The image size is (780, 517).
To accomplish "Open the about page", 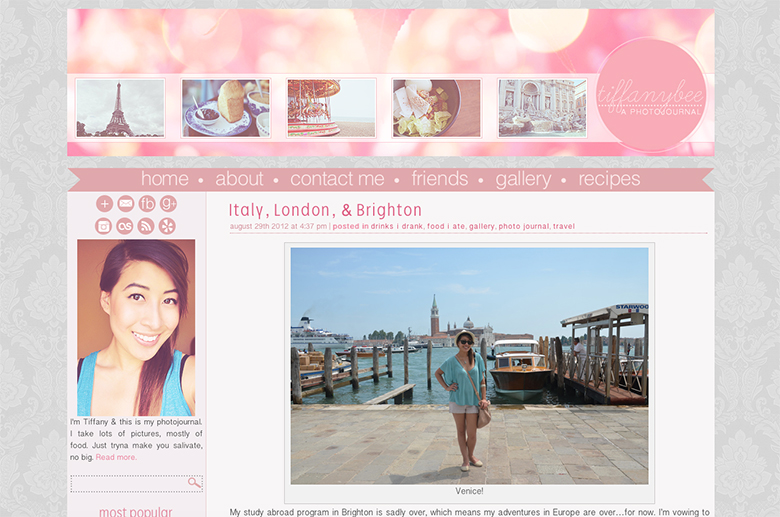I will [x=239, y=179].
